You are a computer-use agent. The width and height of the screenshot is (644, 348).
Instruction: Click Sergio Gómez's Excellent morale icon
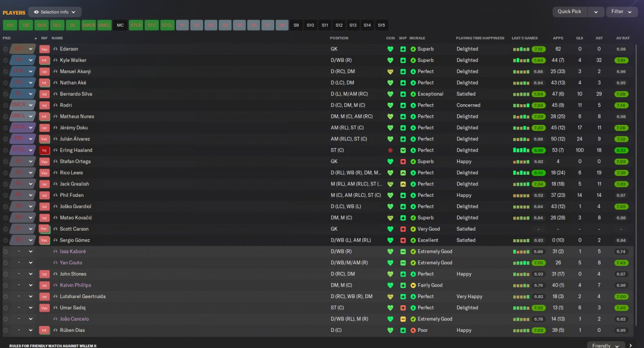pos(413,240)
